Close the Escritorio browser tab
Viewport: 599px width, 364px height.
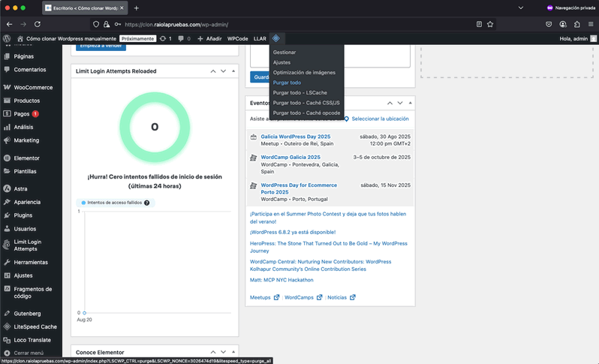coord(122,8)
